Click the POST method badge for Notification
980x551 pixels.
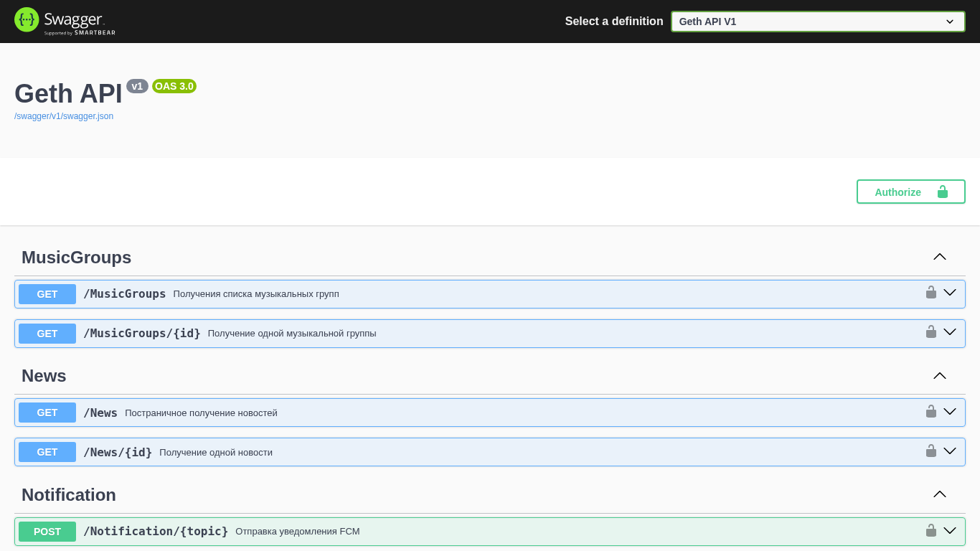coord(47,532)
